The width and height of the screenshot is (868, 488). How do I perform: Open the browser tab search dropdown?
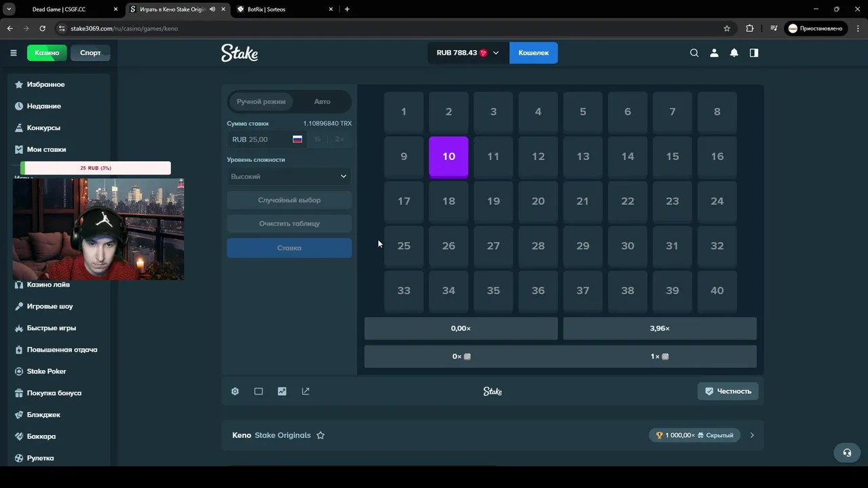9,9
